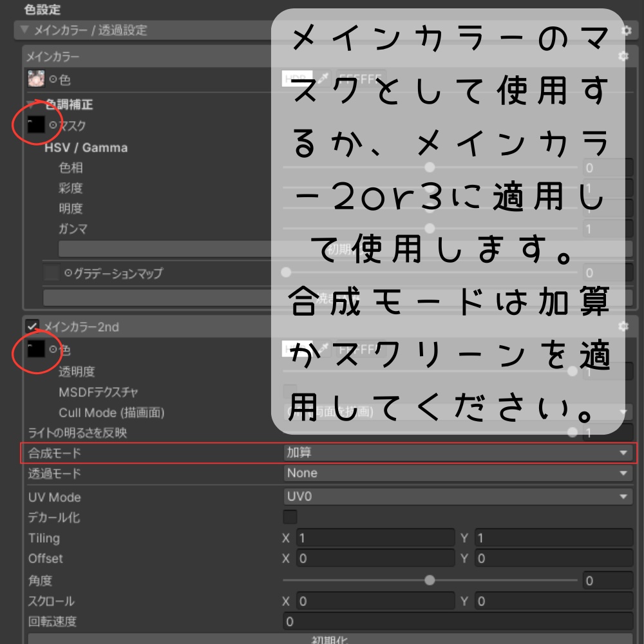Click the black マスク texture swatch

point(36,125)
